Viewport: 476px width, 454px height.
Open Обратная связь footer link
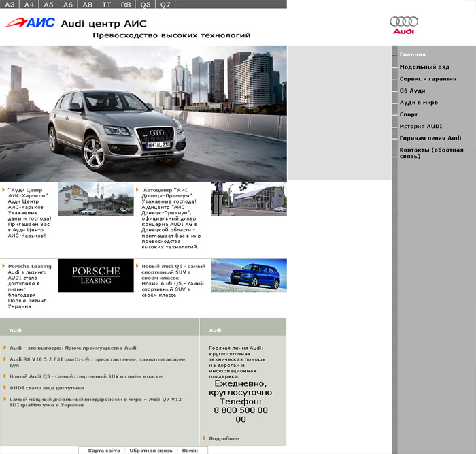151,451
